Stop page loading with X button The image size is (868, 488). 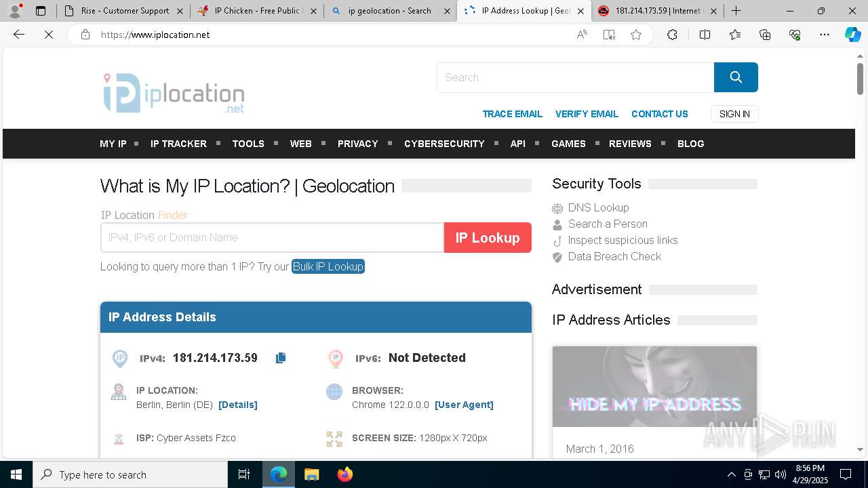49,35
